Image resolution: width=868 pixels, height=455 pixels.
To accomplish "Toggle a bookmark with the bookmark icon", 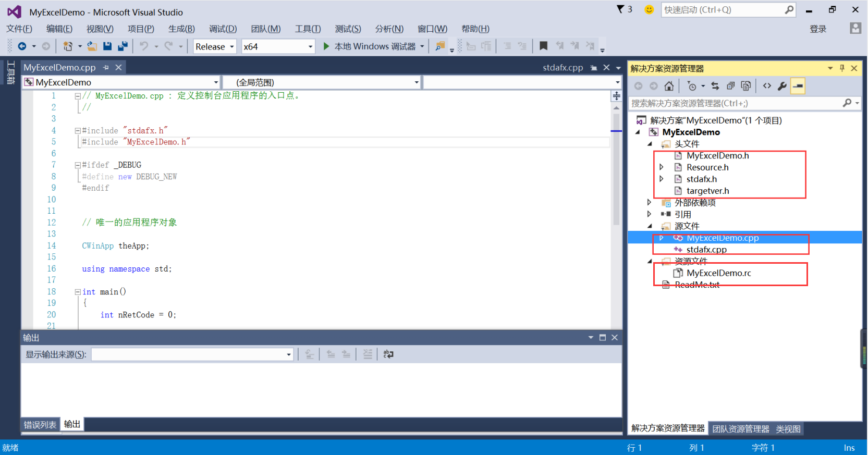I will coord(543,46).
